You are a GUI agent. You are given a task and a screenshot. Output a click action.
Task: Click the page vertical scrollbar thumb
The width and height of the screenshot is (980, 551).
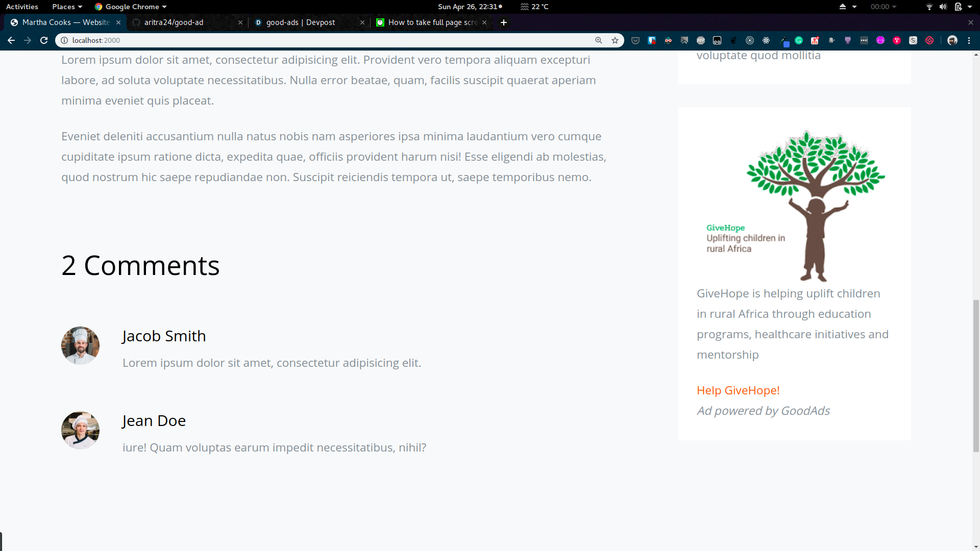click(x=976, y=375)
